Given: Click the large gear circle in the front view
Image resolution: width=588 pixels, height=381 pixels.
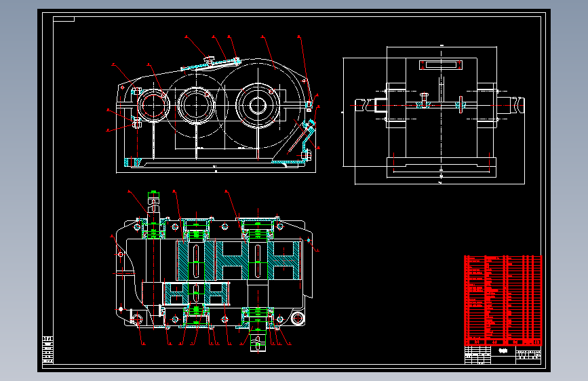Looking at the screenshot, I should (259, 104).
